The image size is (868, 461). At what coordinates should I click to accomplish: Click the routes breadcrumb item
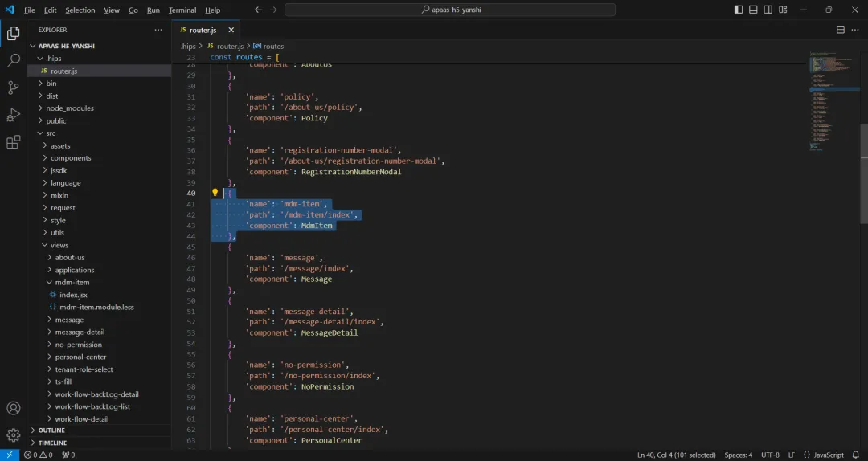click(x=268, y=47)
